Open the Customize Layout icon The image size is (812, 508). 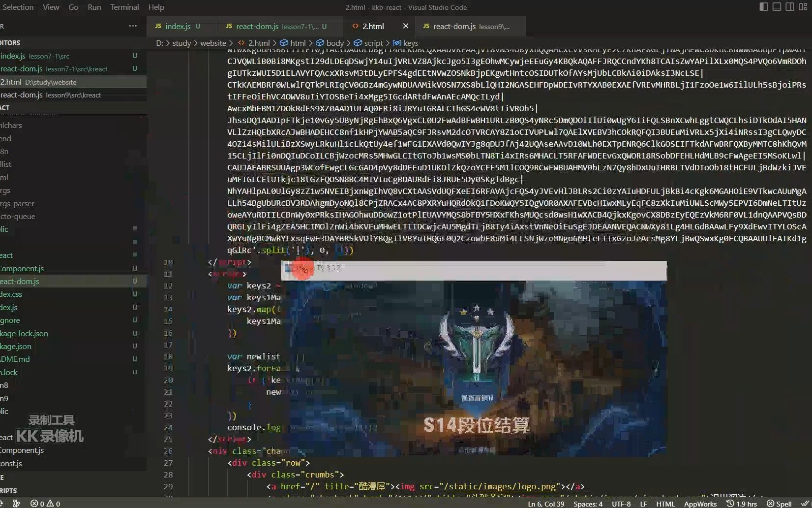[x=803, y=7]
